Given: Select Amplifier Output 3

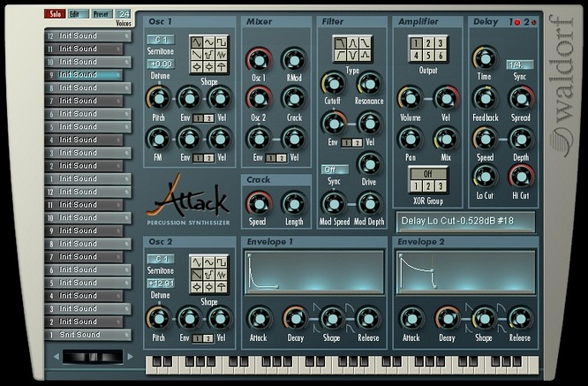Looking at the screenshot, I should pos(441,43).
